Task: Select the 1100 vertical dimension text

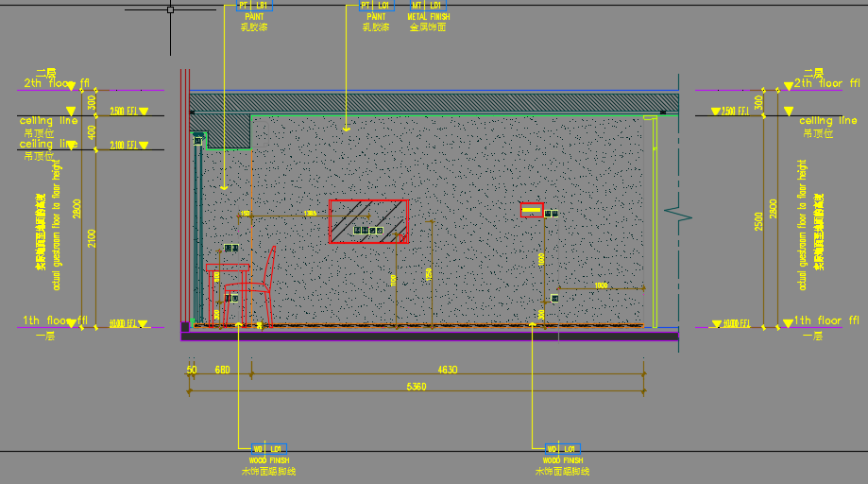Action: [394, 280]
